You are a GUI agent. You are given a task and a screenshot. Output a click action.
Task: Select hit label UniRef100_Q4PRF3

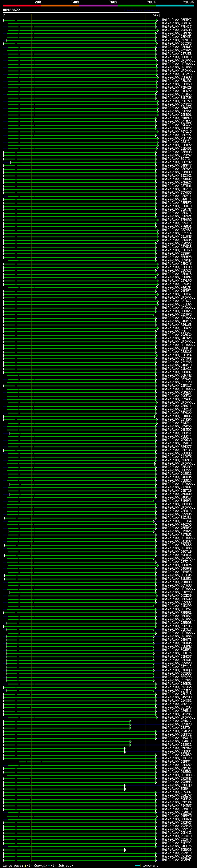(x=176, y=365)
